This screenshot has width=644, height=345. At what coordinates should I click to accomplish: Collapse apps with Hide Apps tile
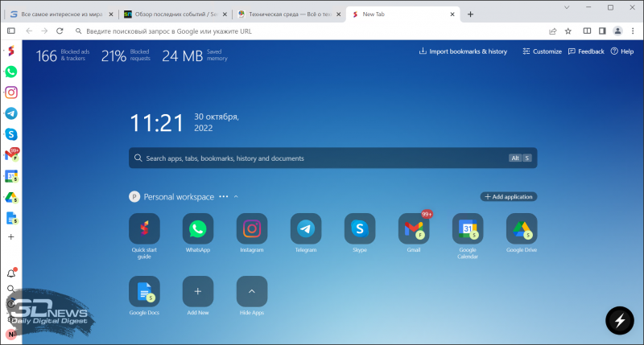[252, 291]
